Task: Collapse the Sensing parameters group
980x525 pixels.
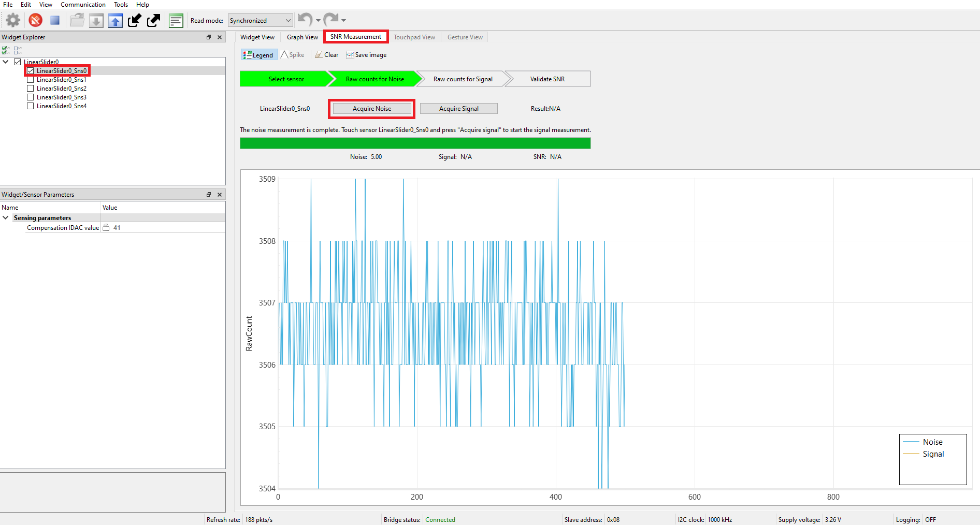Action: 6,217
